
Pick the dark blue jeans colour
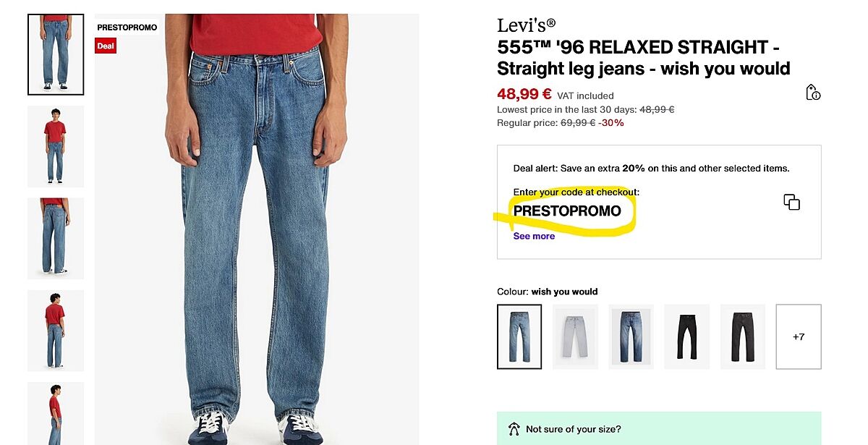pos(631,336)
